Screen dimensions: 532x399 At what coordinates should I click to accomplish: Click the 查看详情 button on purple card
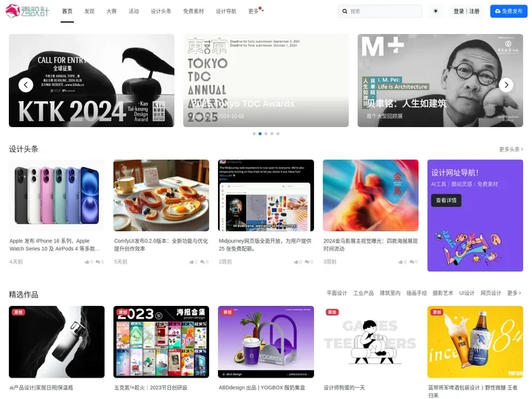(x=446, y=200)
